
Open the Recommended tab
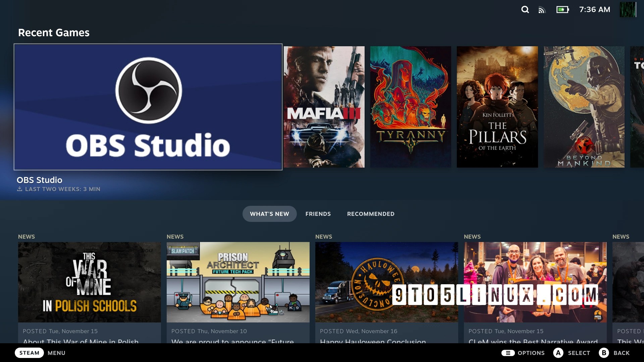tap(371, 214)
